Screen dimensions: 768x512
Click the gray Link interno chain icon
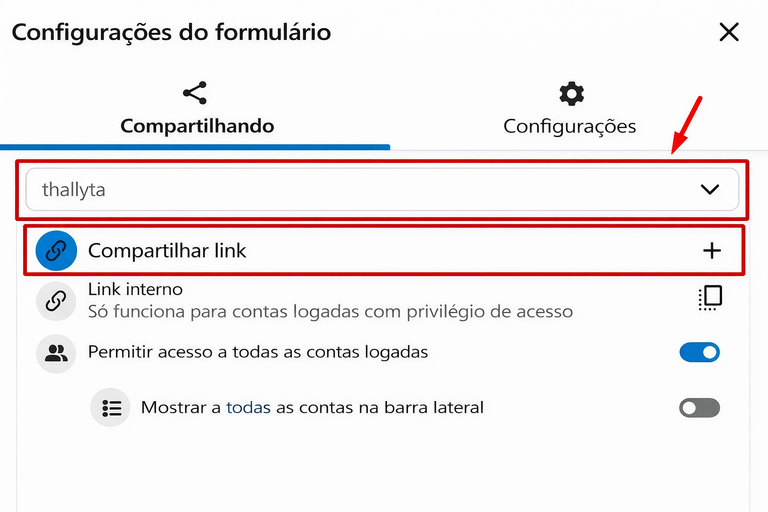tap(56, 300)
